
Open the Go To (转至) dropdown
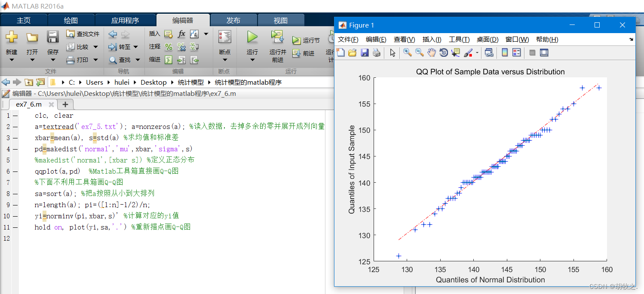tap(135, 47)
